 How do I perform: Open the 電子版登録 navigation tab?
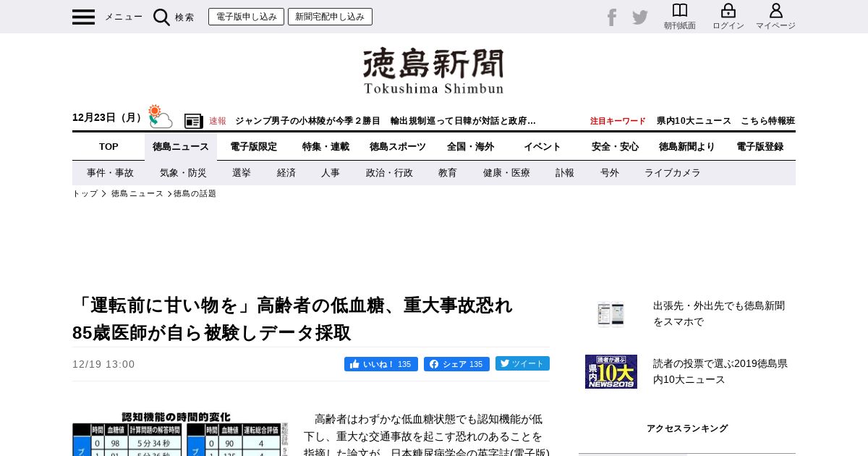click(x=759, y=146)
